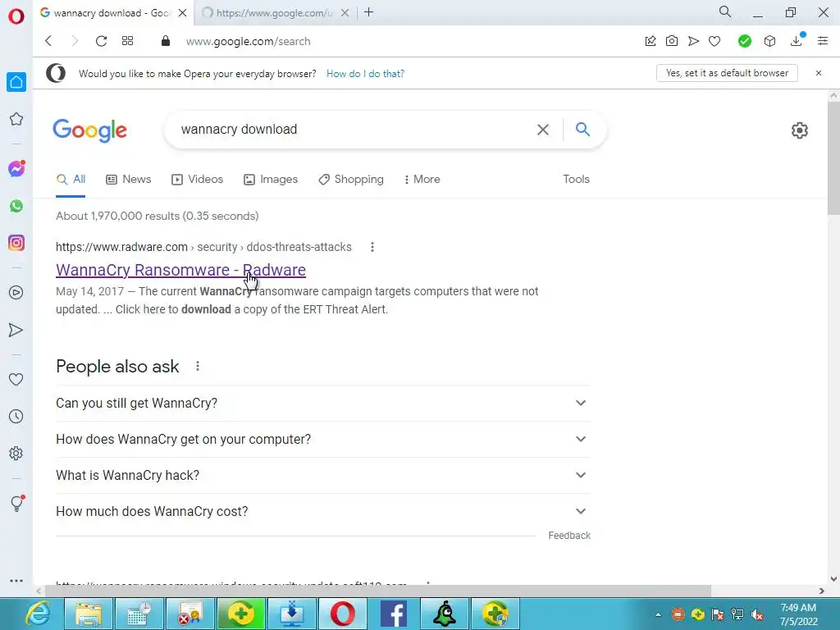The width and height of the screenshot is (840, 630).
Task: Switch to Videos results tab
Action: click(197, 180)
